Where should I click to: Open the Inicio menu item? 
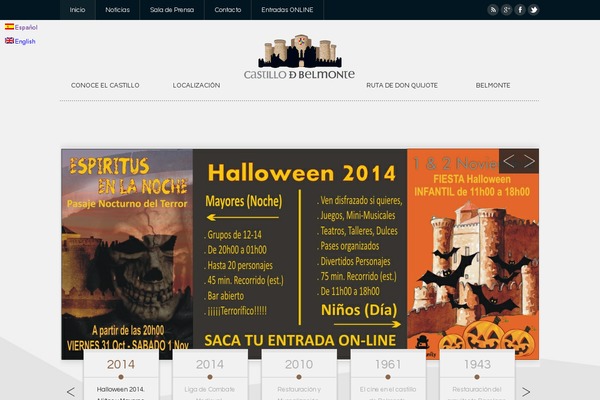tap(77, 10)
